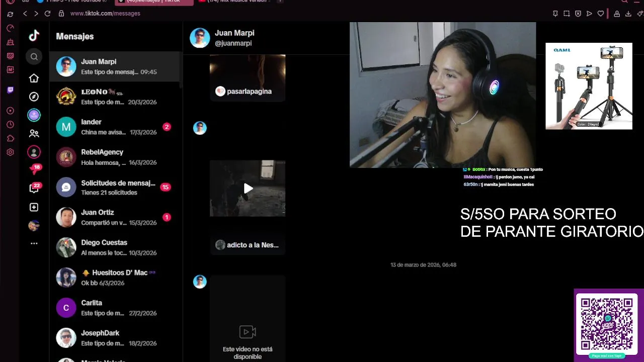Click the ad blocker shield icon
The height and width of the screenshot is (362, 644).
(578, 14)
